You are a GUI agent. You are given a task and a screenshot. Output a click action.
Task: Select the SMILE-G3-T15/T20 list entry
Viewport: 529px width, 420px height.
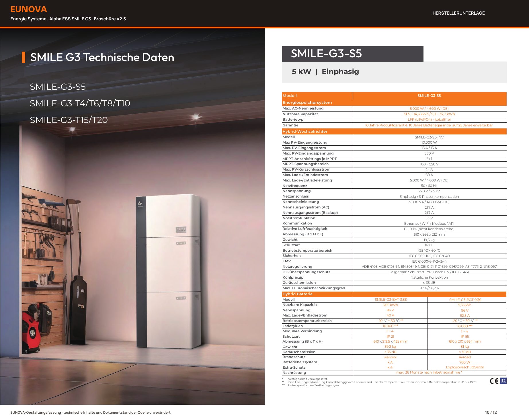click(x=69, y=120)
